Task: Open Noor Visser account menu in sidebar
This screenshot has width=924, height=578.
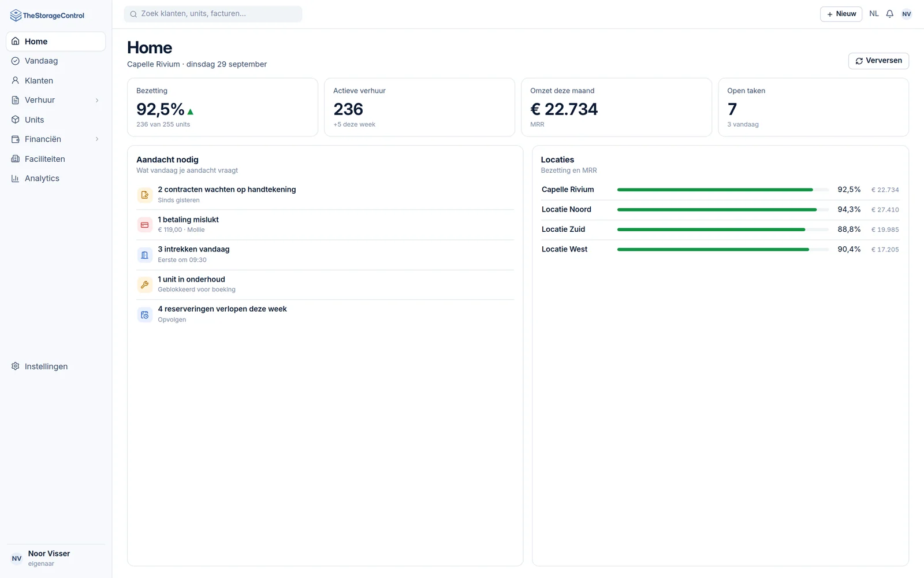Action: click(55, 558)
